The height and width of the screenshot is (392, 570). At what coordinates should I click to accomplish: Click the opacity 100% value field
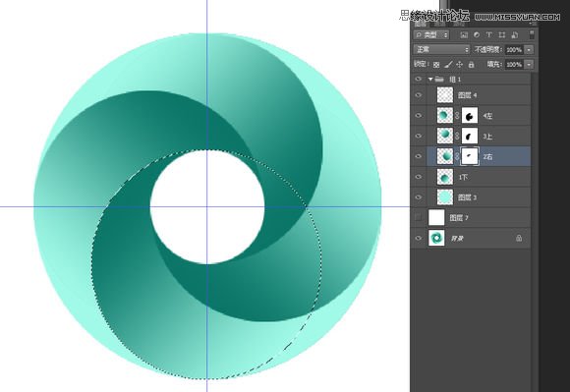point(514,50)
